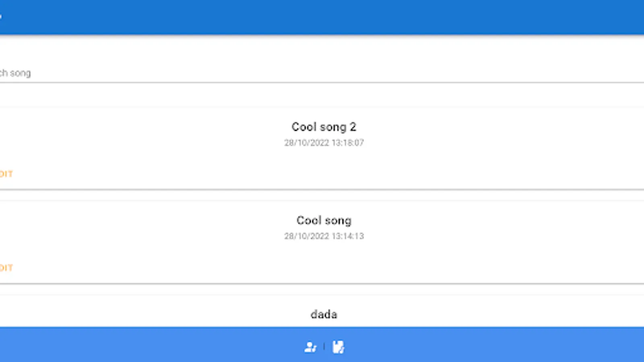Open the Cool song title
This screenshot has width=644, height=362.
[324, 220]
